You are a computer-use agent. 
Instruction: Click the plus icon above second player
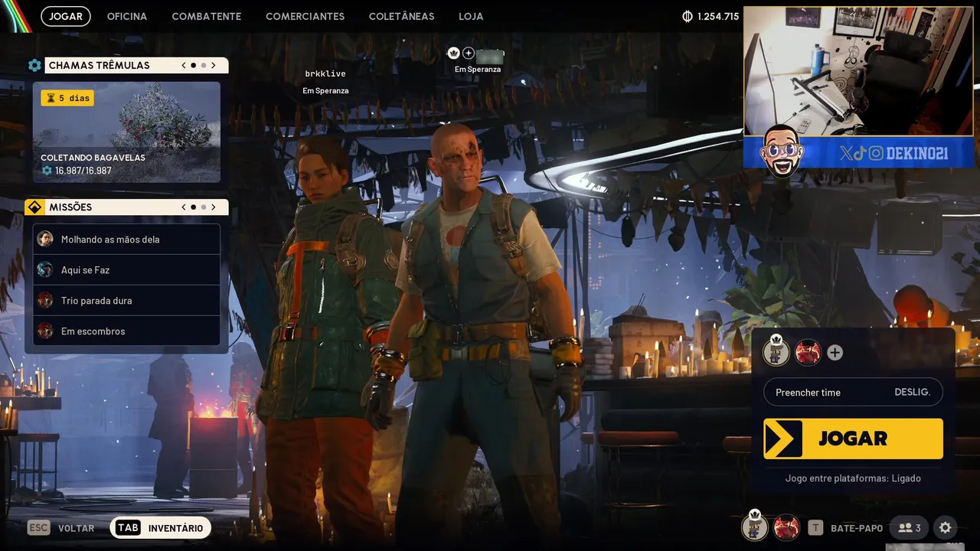click(469, 53)
